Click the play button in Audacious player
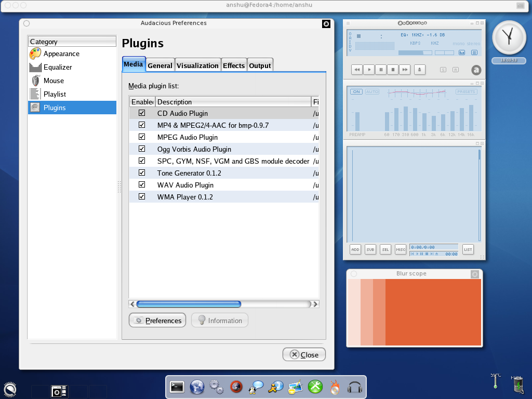This screenshot has width=532, height=399. coord(369,70)
